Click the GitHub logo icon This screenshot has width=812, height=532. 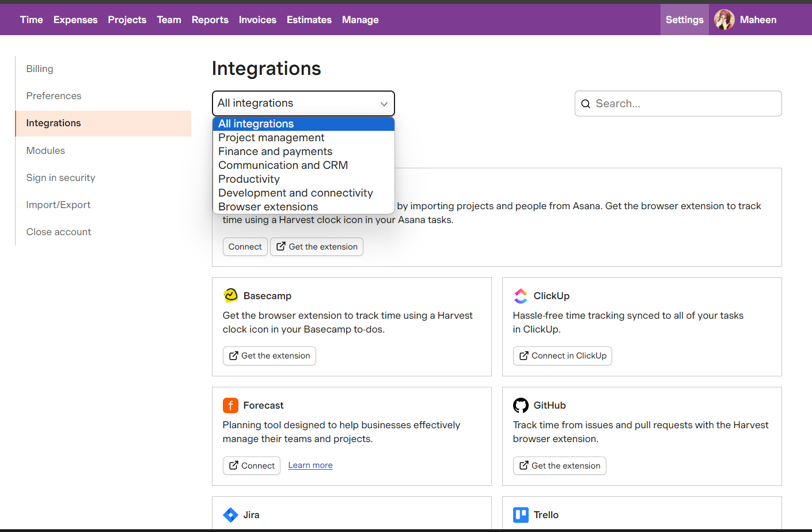coord(521,405)
